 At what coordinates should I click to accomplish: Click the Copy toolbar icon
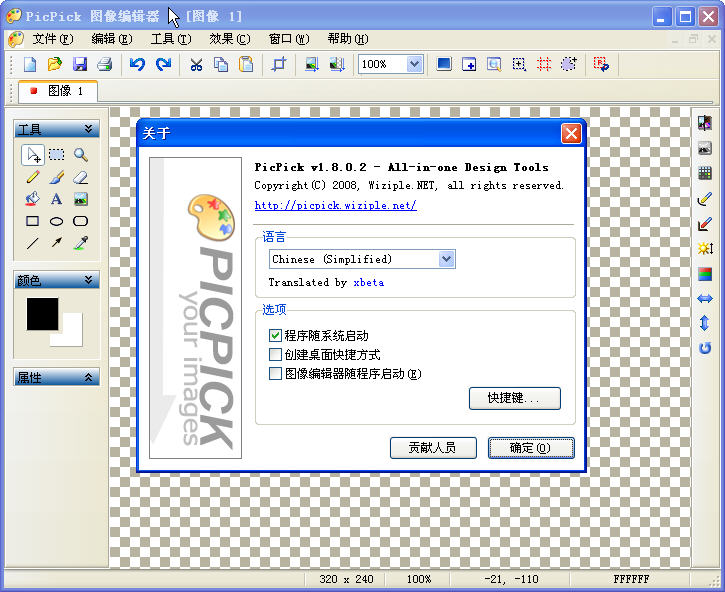point(221,64)
